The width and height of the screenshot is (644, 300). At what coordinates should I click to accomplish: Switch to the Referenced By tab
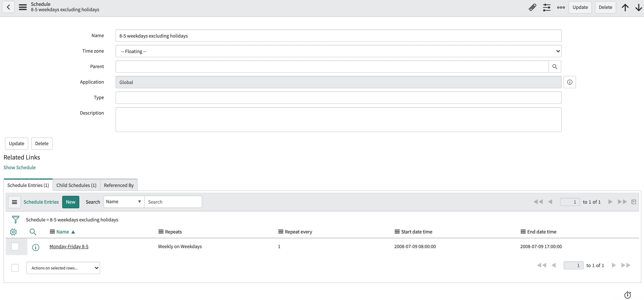[x=119, y=185]
